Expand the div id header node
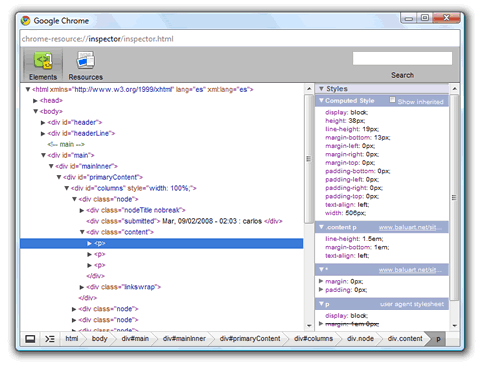480x365 pixels. pos(43,122)
